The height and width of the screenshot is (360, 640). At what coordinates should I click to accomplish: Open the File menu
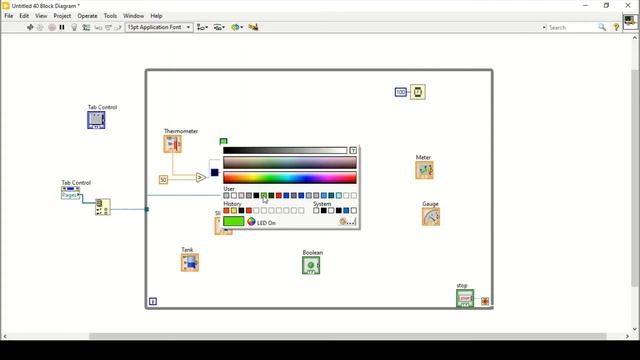(9, 16)
